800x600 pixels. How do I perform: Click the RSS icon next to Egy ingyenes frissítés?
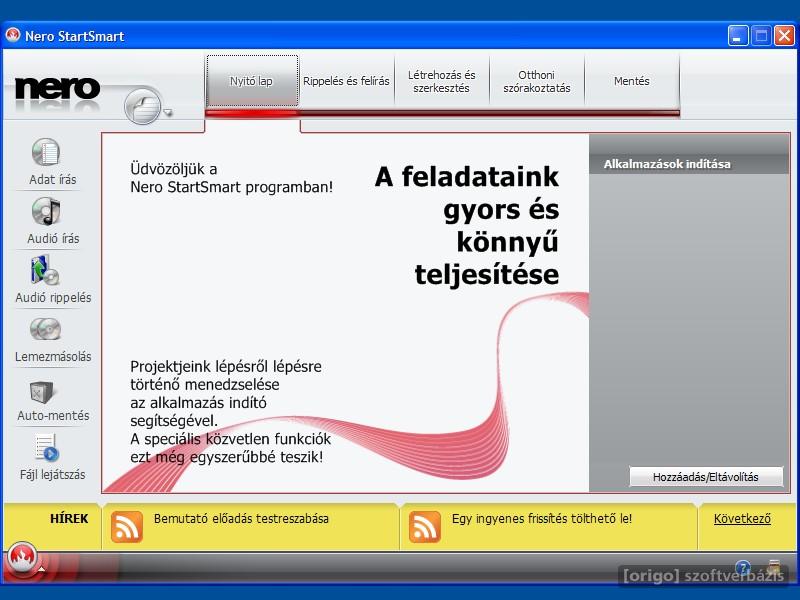[x=424, y=527]
